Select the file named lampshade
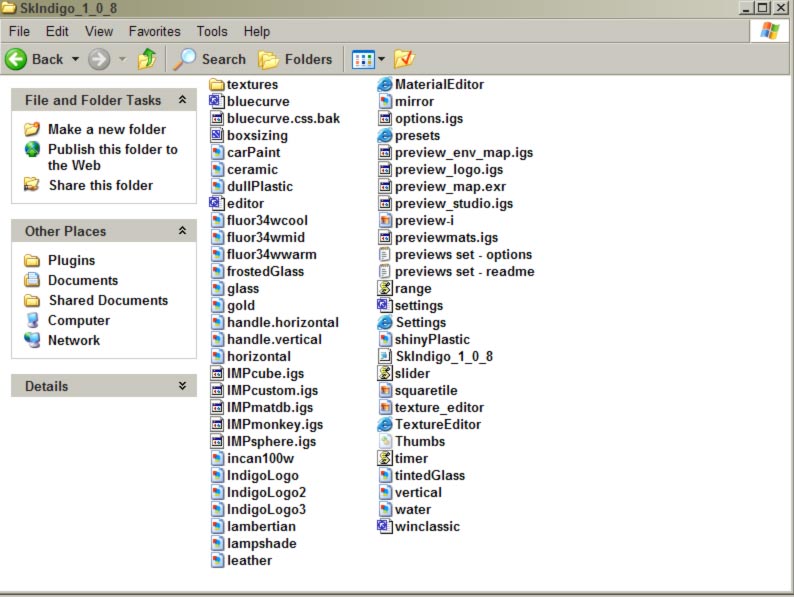The width and height of the screenshot is (794, 597). click(261, 543)
